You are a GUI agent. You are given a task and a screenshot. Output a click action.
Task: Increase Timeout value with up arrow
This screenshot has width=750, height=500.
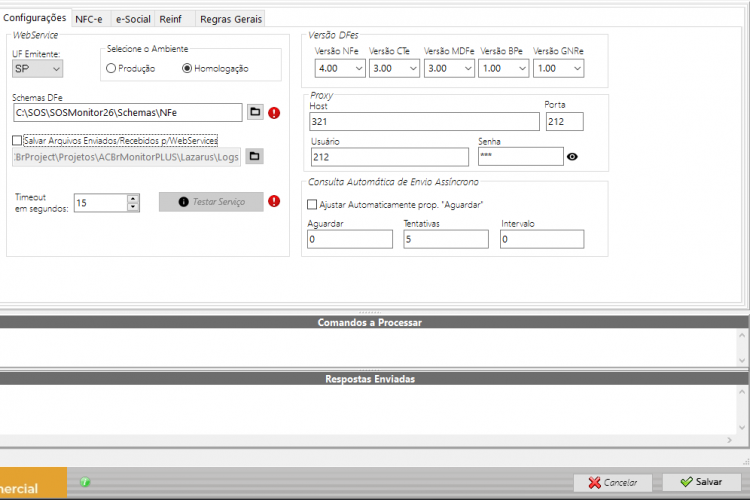click(133, 198)
